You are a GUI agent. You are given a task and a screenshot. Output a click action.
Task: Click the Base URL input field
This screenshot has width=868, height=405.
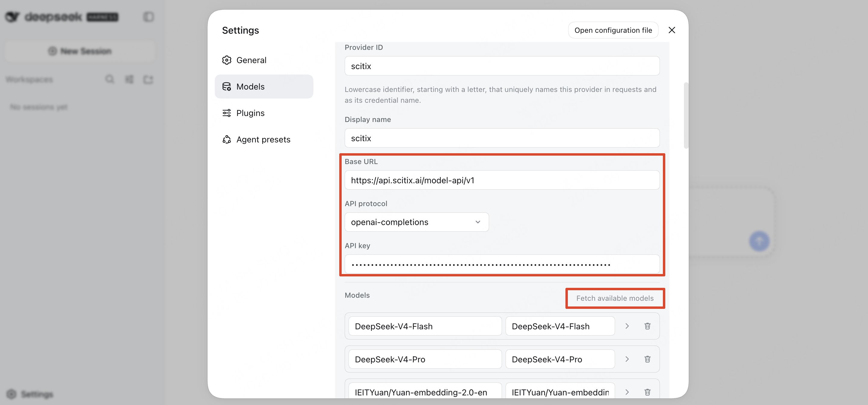[502, 180]
